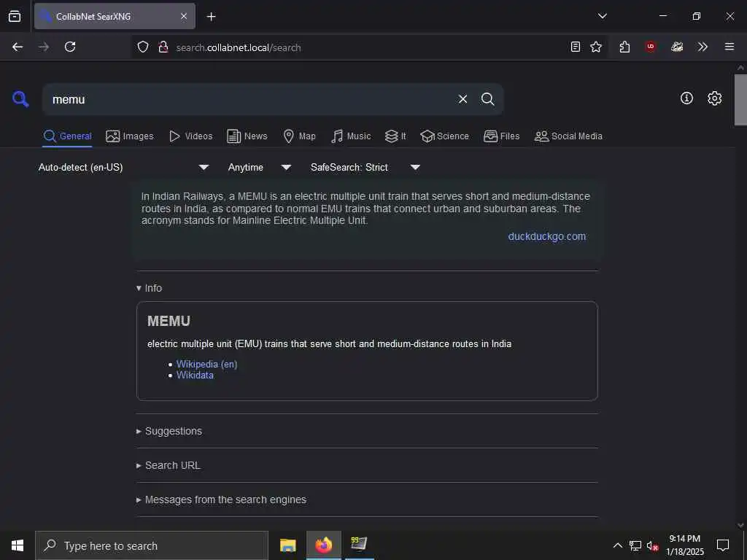
Task: Show hidden tray icons chevron
Action: coord(617,545)
